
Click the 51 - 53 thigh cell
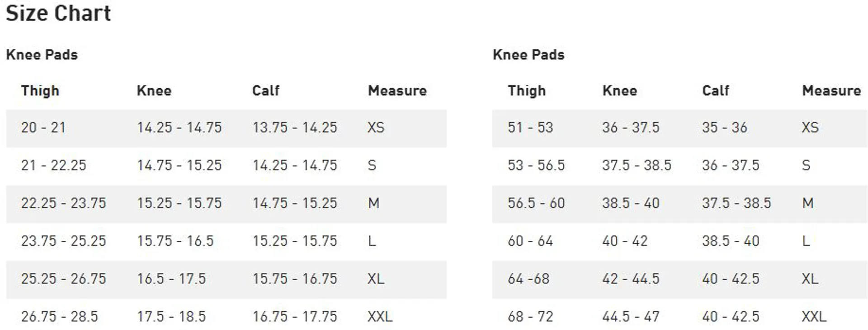coord(530,127)
